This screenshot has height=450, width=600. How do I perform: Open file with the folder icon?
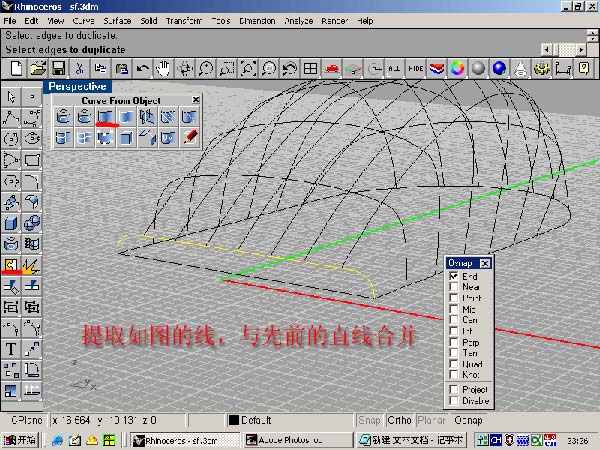38,68
